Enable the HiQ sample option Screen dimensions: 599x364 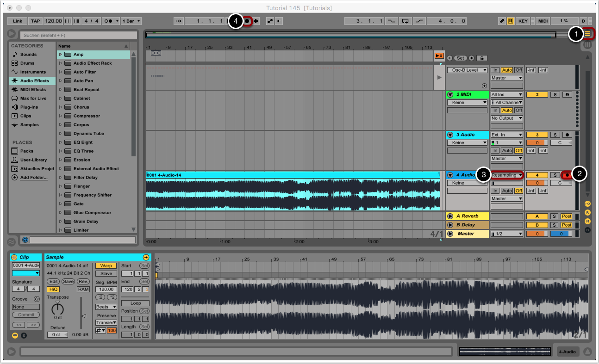point(53,289)
